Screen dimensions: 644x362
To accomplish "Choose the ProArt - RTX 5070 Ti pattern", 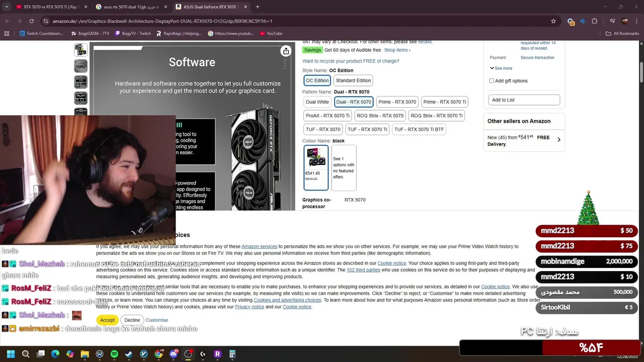I will click(328, 116).
